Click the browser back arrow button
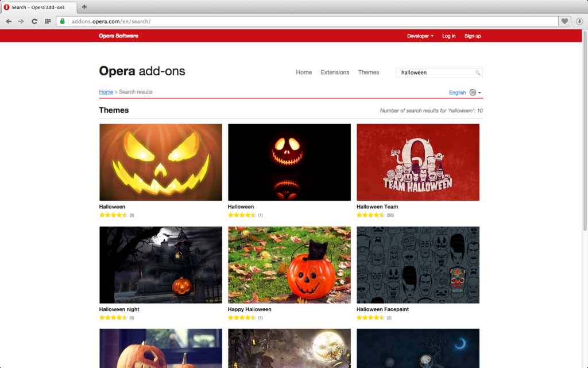Viewport: 588px width, 368px height. (x=9, y=21)
